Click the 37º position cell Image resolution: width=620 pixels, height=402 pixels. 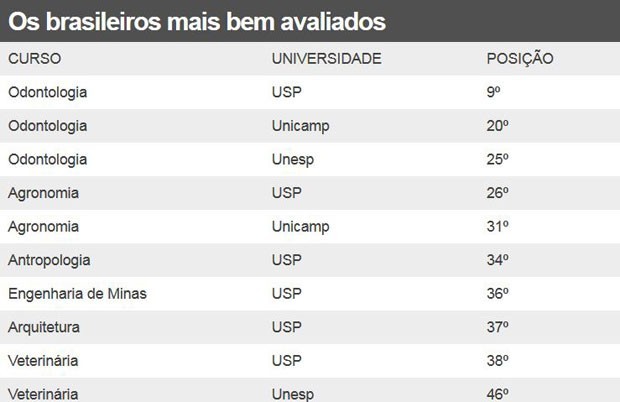498,327
